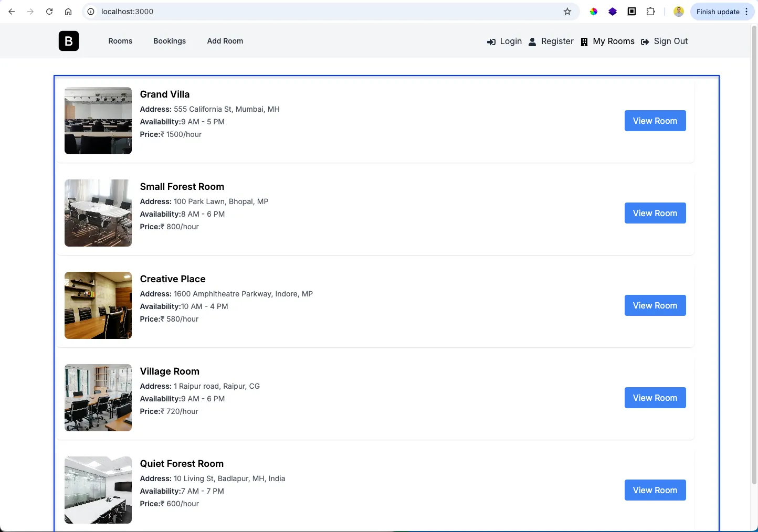Screen dimensions: 758x532
Task: View Room for Creative Place
Action: click(655, 305)
